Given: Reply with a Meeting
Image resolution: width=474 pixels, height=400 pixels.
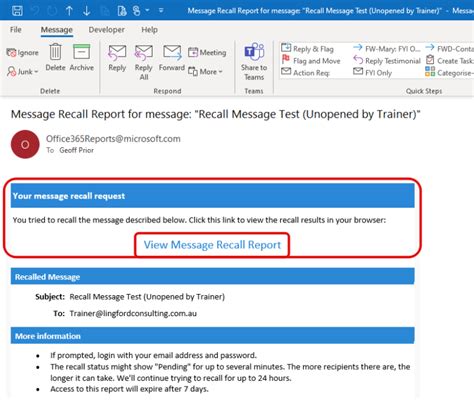Looking at the screenshot, I should pyautogui.click(x=207, y=52).
